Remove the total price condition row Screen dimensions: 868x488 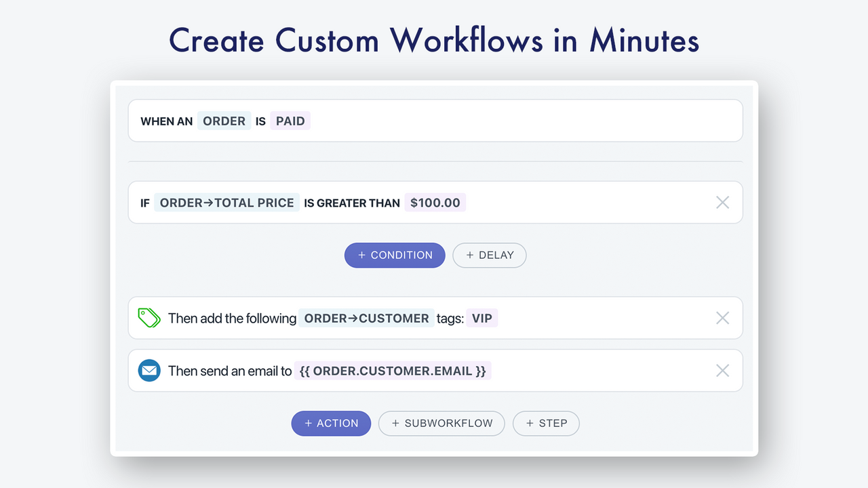[x=722, y=202]
